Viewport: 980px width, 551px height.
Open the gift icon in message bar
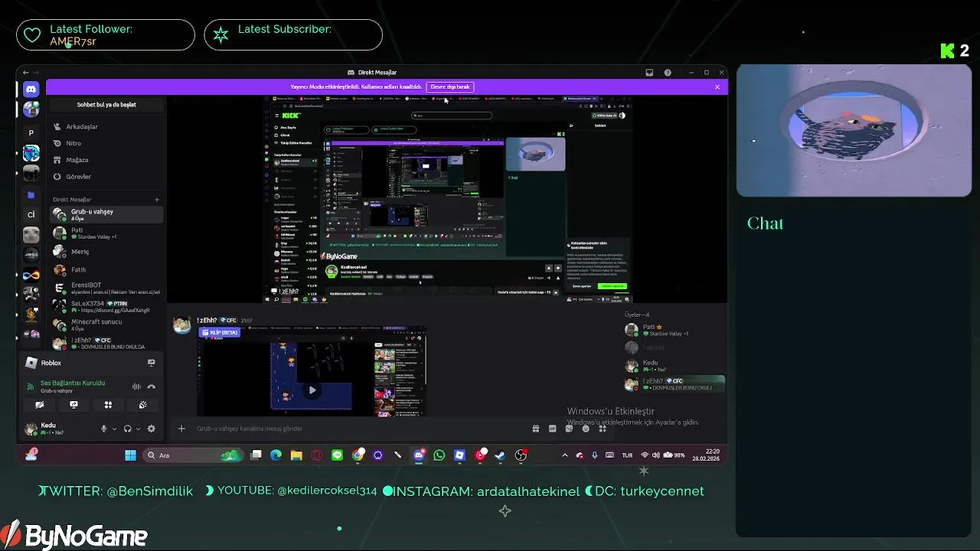coord(535,429)
